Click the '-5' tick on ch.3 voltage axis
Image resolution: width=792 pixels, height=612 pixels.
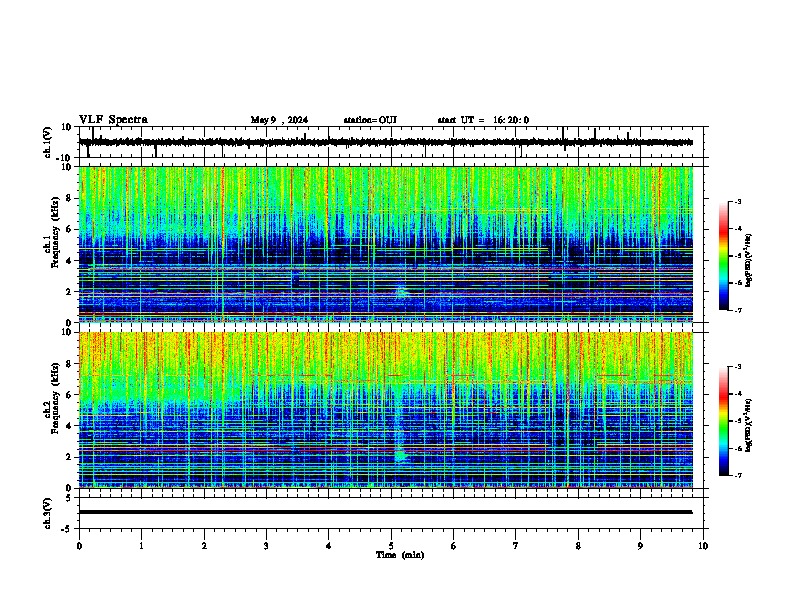point(68,529)
